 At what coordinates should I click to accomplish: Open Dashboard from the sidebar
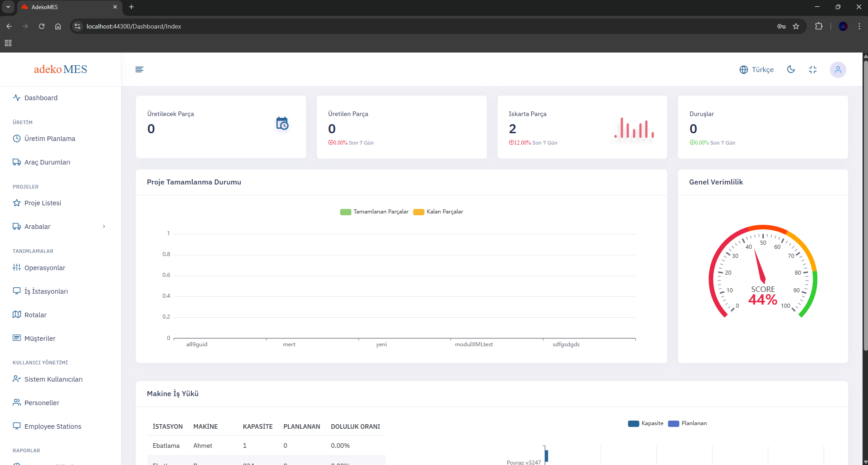[41, 98]
